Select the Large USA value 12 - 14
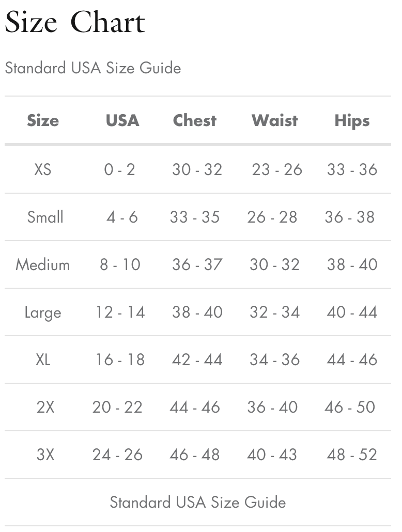Image resolution: width=402 pixels, height=532 pixels. [120, 312]
